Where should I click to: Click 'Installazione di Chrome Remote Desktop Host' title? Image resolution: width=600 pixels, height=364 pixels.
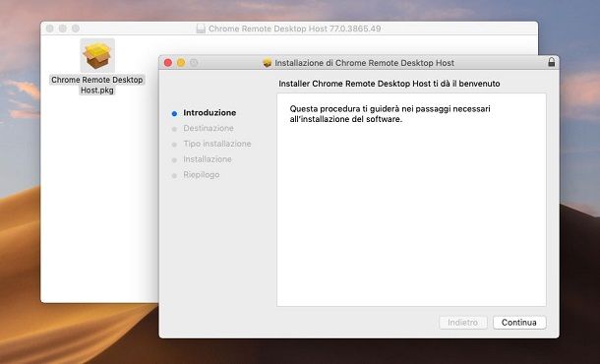point(365,63)
